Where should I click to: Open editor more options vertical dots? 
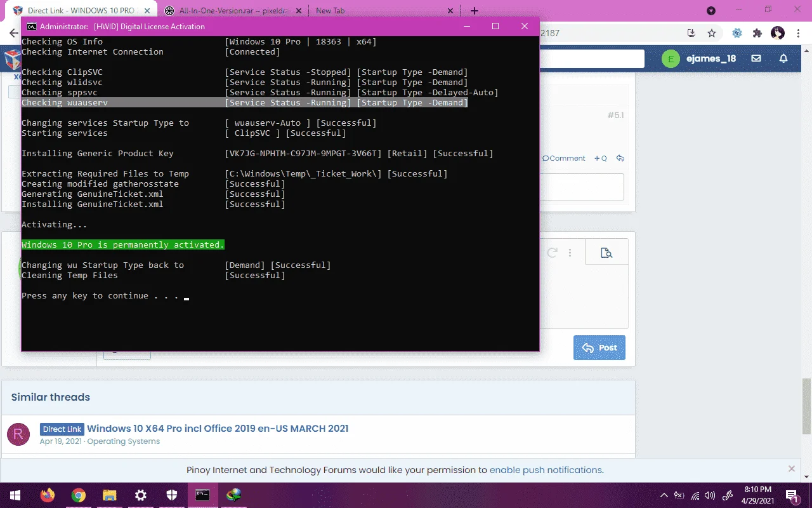pyautogui.click(x=570, y=253)
